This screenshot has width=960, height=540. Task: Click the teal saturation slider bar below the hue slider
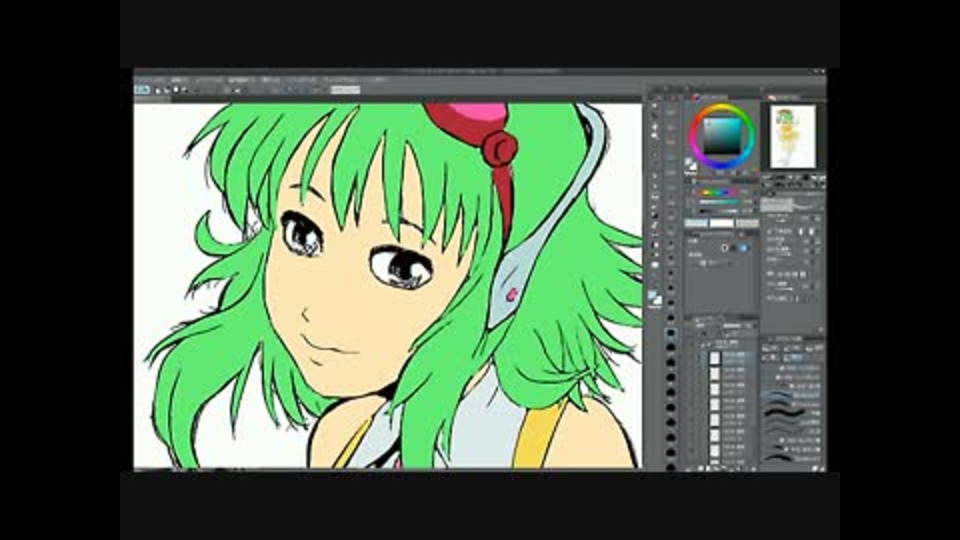coord(718,202)
